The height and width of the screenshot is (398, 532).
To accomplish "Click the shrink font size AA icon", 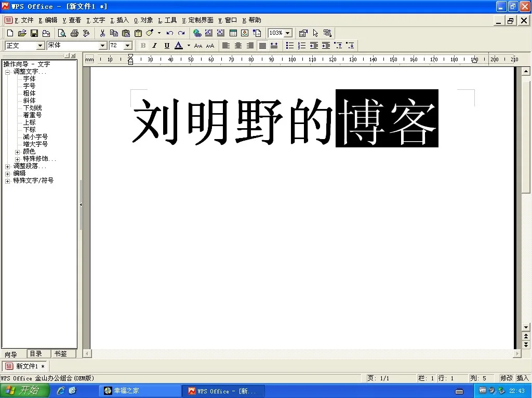I will coord(198,46).
